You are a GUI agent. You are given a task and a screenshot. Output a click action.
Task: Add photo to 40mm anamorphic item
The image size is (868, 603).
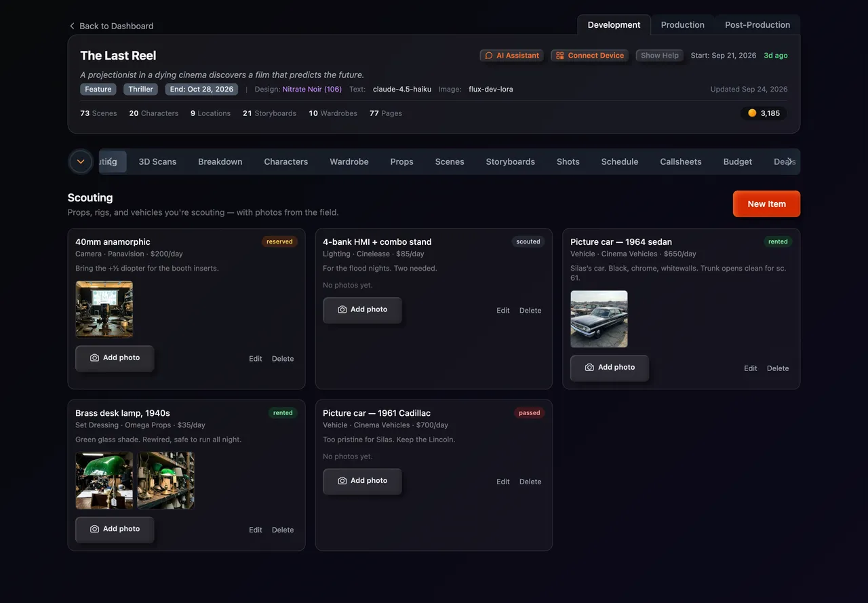click(x=115, y=358)
